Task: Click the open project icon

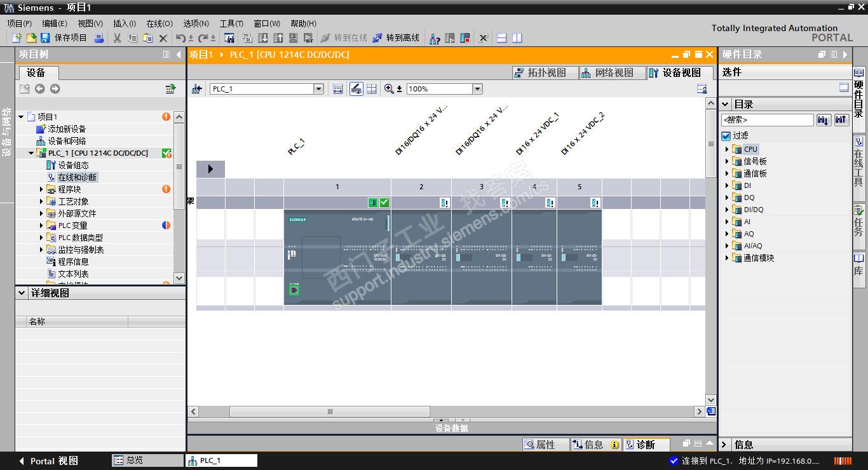Action: coord(31,38)
